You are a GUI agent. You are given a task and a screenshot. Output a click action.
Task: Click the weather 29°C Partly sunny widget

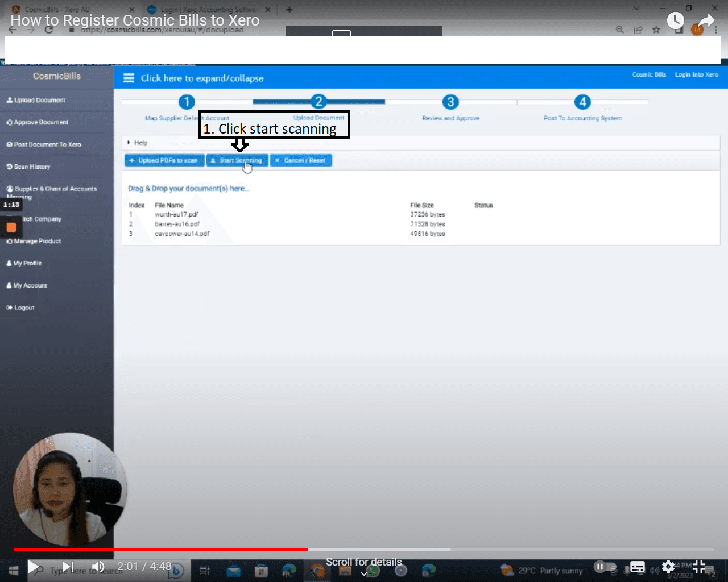(x=541, y=570)
